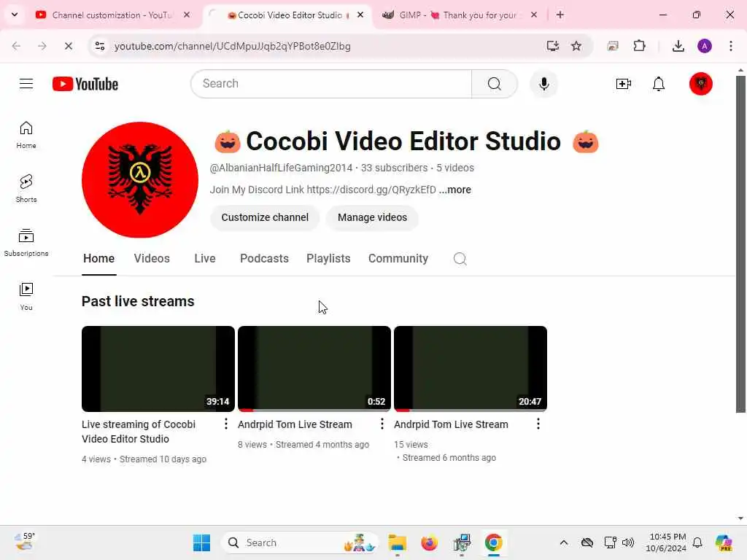Open options for the 15 views Andrpid Tom stream

pos(538,424)
